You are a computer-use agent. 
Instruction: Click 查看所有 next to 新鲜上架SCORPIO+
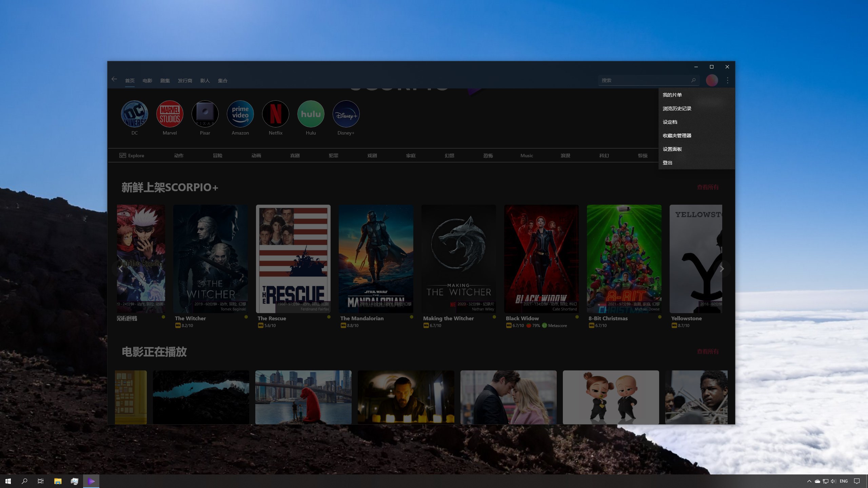pyautogui.click(x=707, y=187)
